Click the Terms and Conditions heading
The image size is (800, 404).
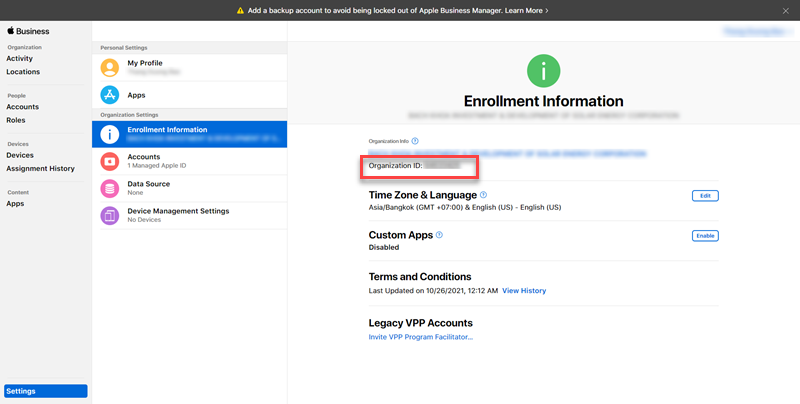pos(420,277)
